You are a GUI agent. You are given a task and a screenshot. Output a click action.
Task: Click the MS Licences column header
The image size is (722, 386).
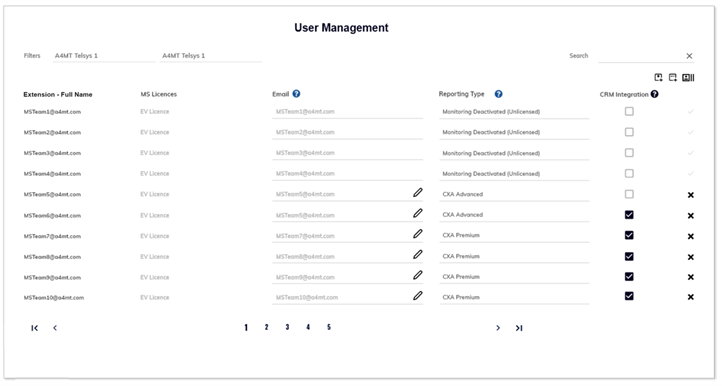click(158, 94)
